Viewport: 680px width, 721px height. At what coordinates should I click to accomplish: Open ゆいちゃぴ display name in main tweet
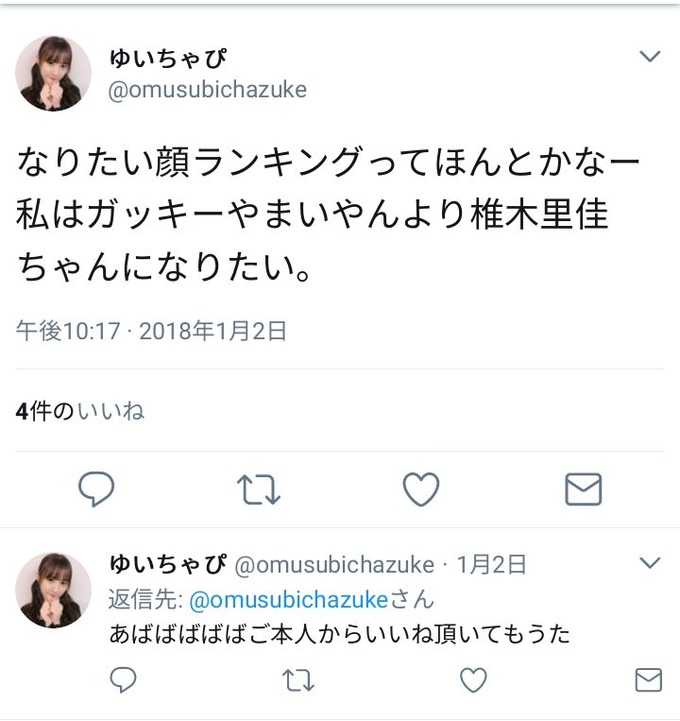tap(168, 59)
